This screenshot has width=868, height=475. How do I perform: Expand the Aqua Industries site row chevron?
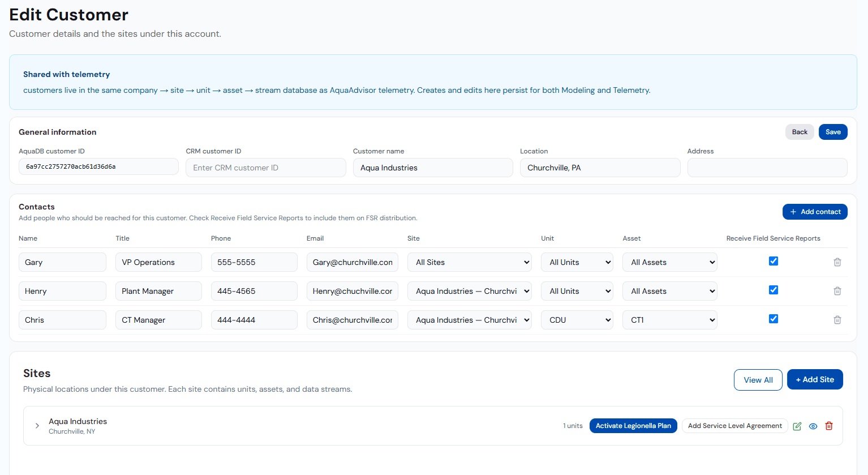(37, 426)
